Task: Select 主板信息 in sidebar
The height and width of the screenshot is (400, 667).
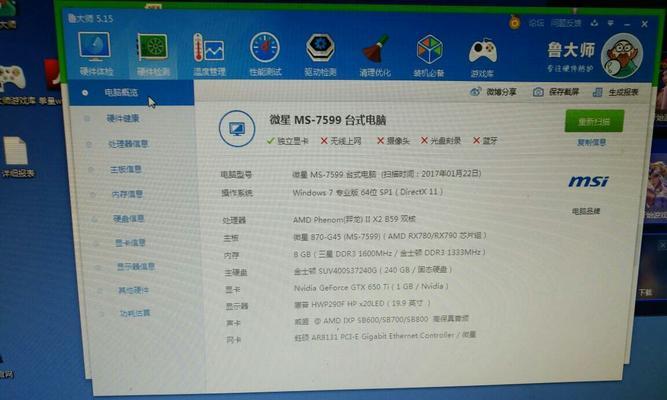Action: point(126,169)
